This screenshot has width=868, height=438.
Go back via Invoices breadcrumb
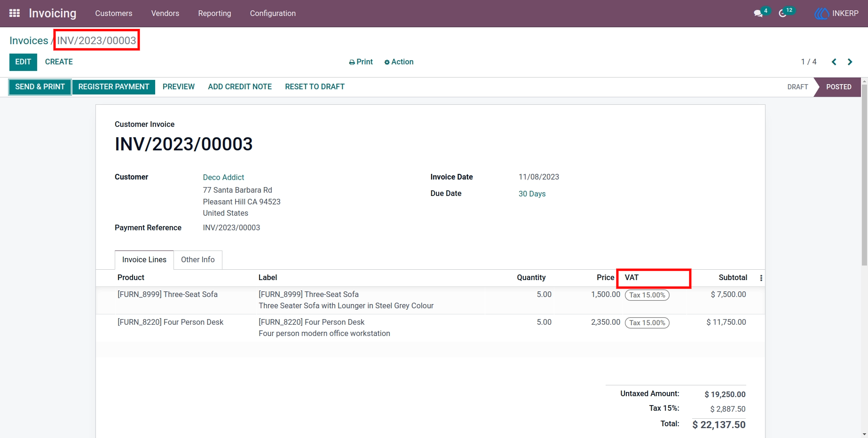pyautogui.click(x=29, y=41)
